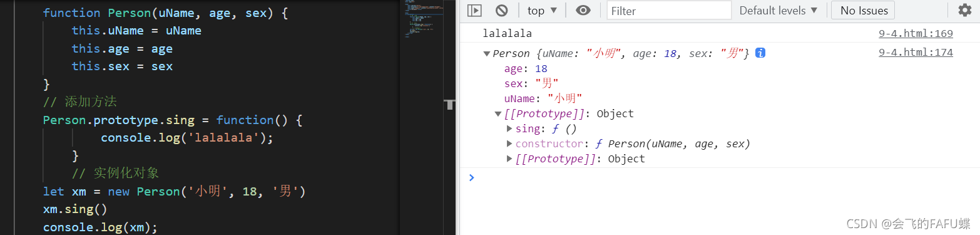Viewport: 980px width, 235px height.
Task: Expand the sing function entry
Action: [x=509, y=128]
